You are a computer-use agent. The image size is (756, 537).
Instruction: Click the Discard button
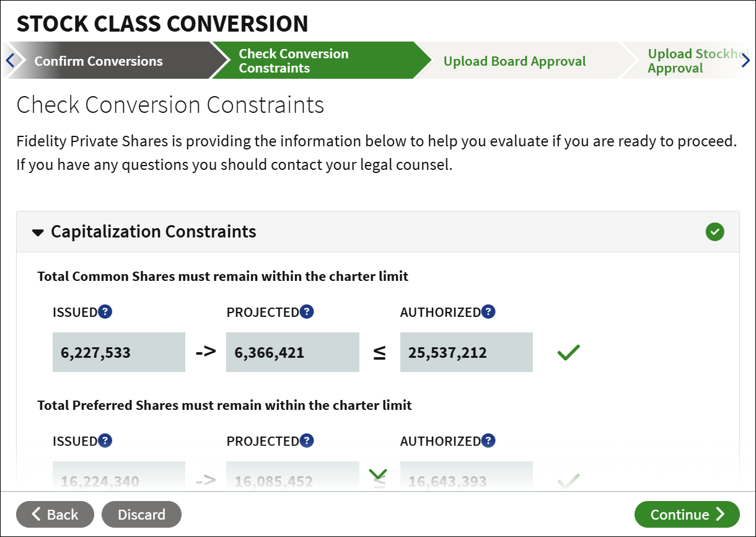(141, 515)
